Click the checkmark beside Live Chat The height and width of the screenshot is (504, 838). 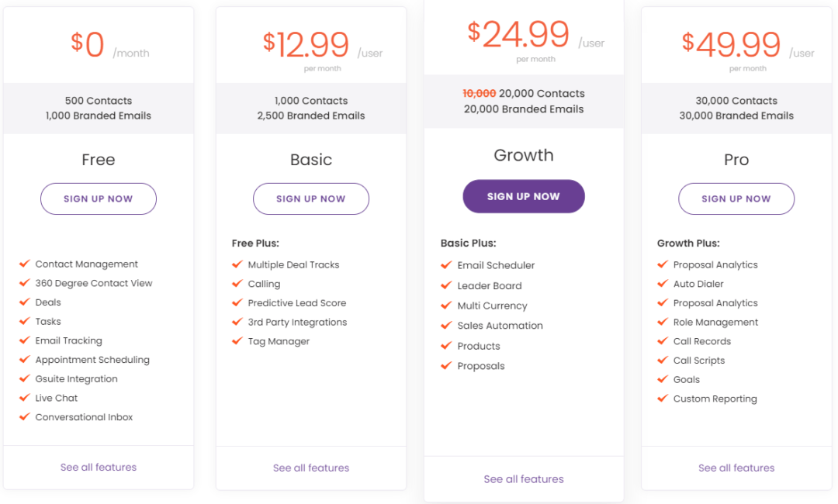[24, 398]
